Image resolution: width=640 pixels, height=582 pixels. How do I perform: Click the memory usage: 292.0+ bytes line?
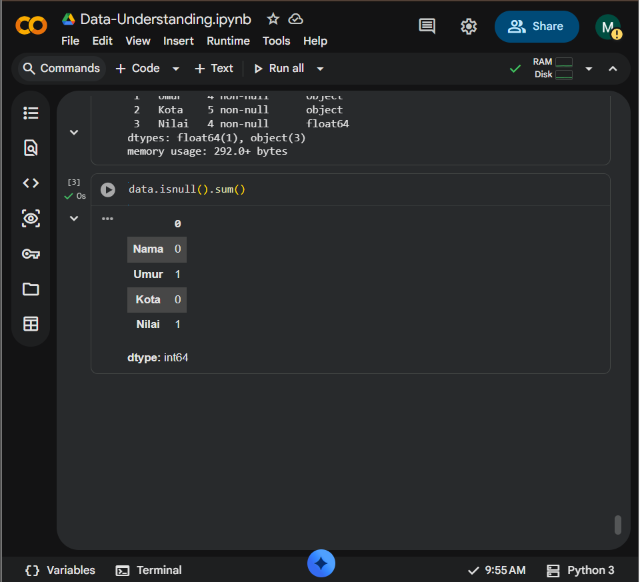click(207, 151)
